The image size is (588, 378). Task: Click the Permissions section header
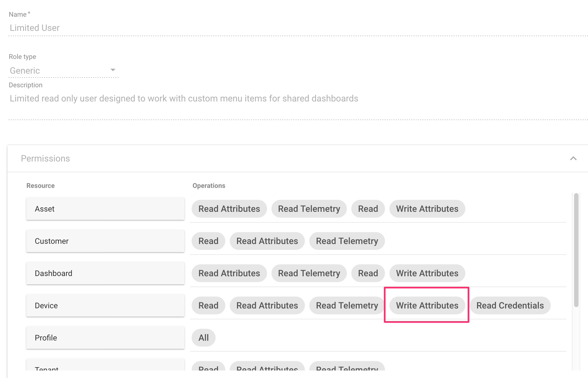[x=45, y=158]
